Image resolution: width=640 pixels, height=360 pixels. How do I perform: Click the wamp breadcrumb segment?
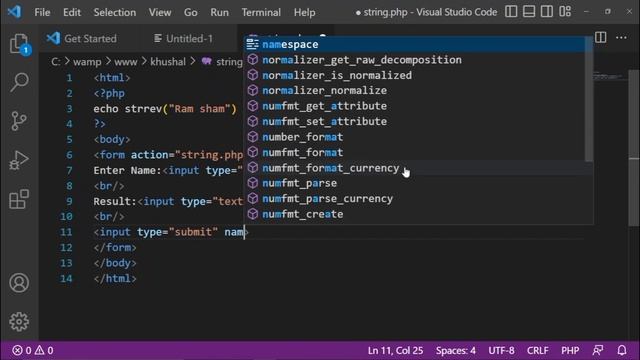tap(87, 62)
